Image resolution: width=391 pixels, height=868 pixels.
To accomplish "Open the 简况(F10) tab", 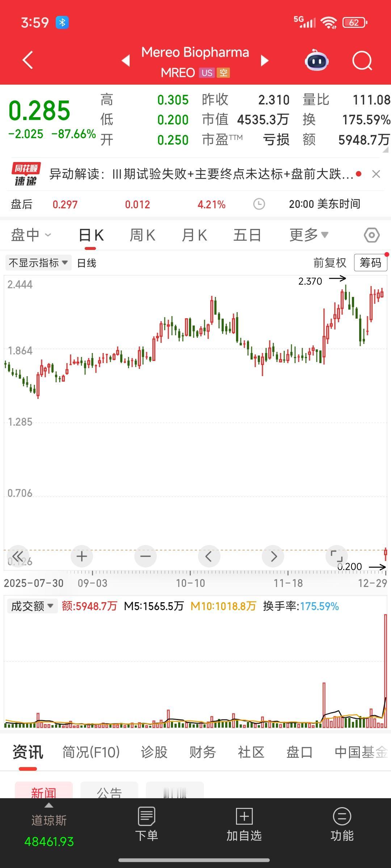I will [x=91, y=753].
